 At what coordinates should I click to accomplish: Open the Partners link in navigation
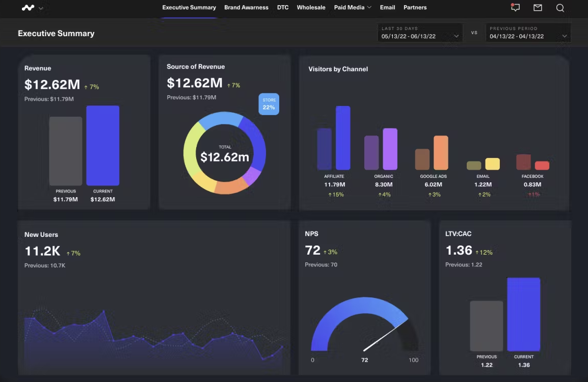coord(415,8)
